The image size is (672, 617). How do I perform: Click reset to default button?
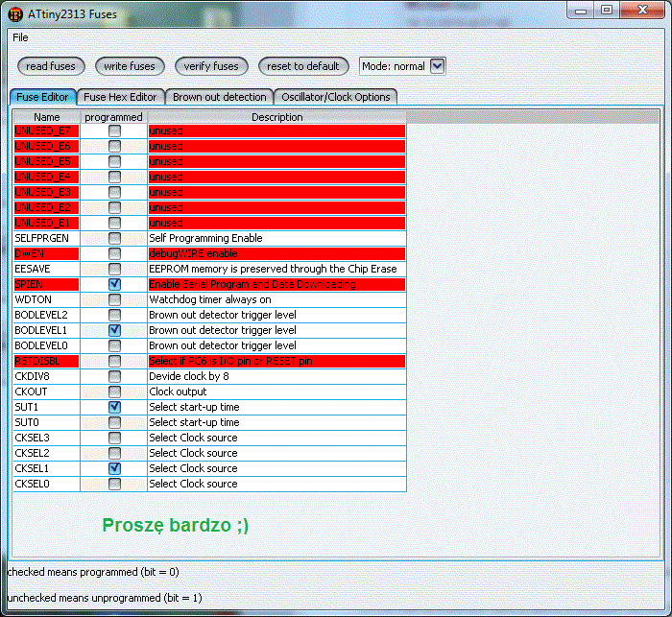(x=303, y=66)
